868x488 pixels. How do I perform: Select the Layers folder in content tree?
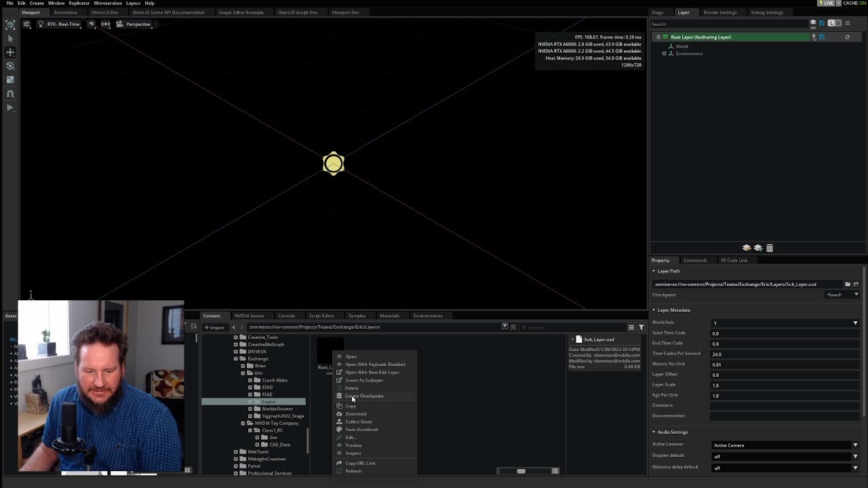(x=254, y=402)
